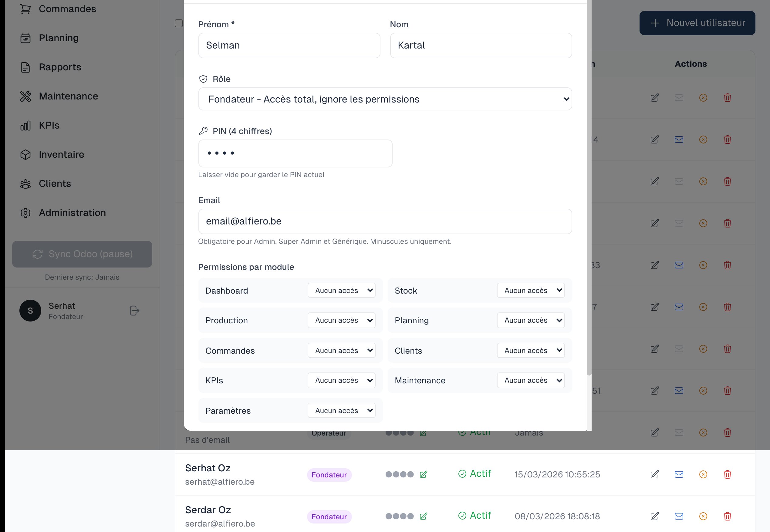Click orange deactivate icon in Serdar Oz row

point(703,516)
